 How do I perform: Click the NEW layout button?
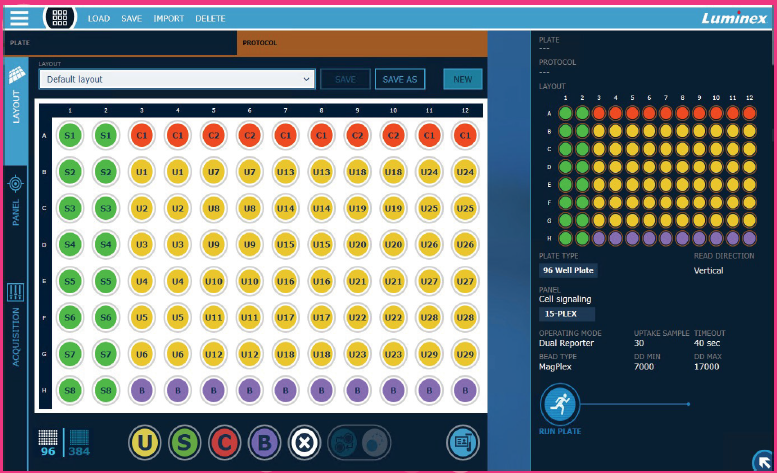click(463, 79)
